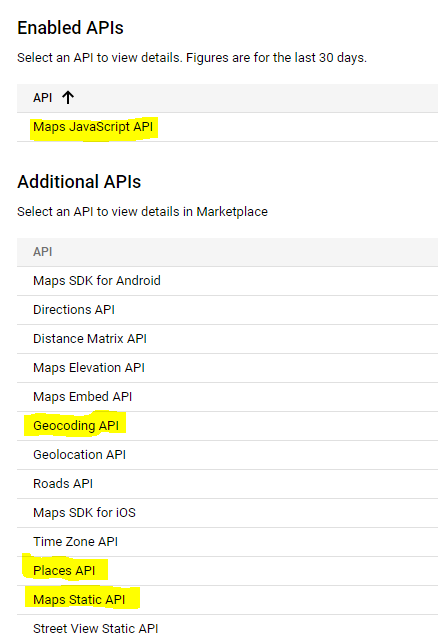
Task: Click the sort ascending arrow icon
Action: coord(68,98)
